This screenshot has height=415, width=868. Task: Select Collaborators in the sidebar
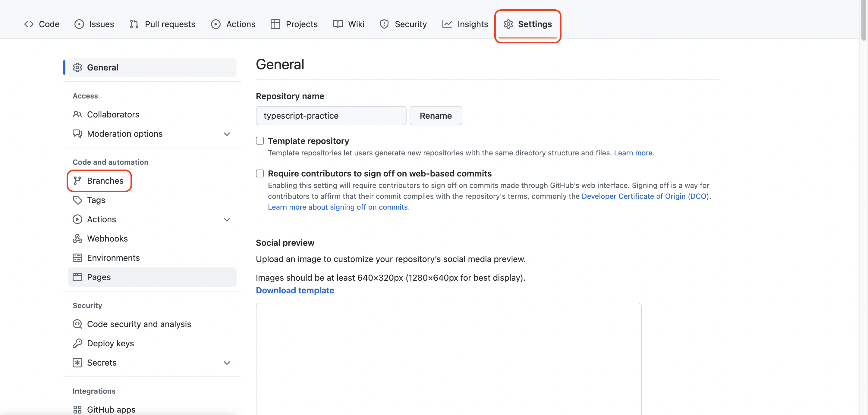click(x=152, y=114)
